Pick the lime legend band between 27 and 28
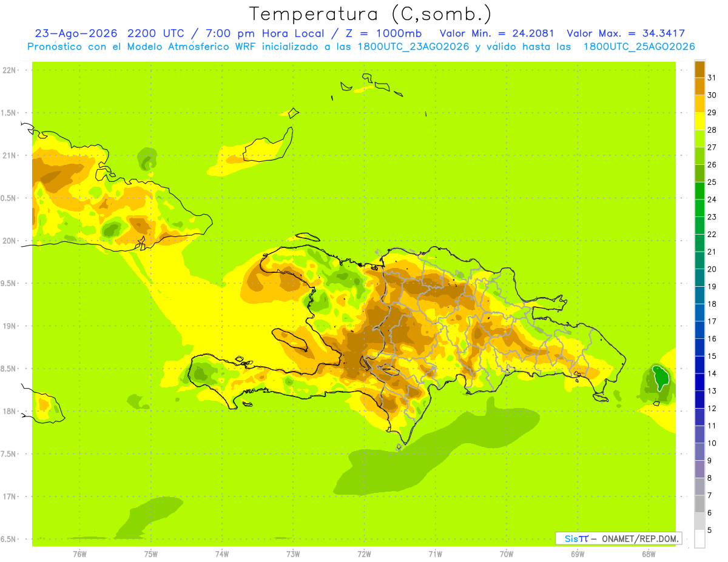Viewport: 728px width, 562px height. pos(699,139)
